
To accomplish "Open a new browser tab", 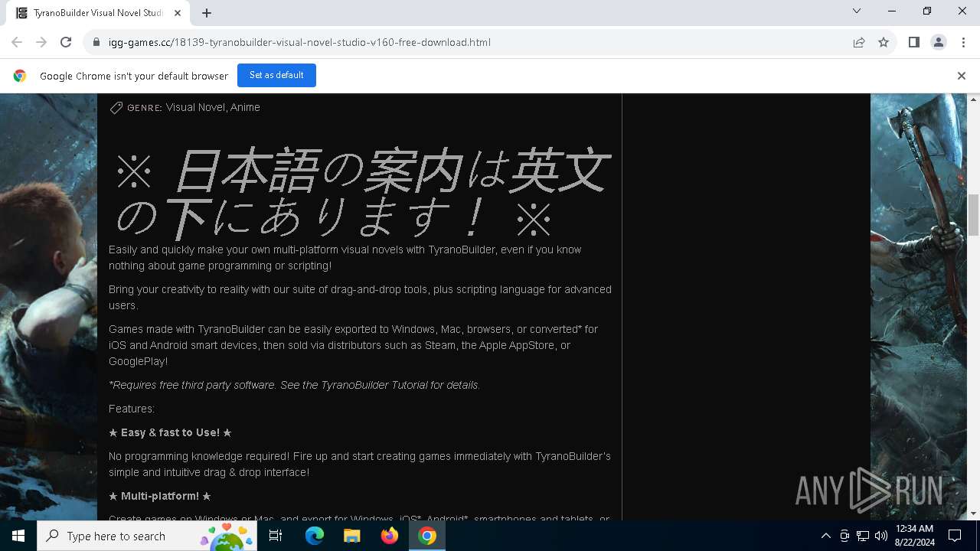I will click(207, 12).
